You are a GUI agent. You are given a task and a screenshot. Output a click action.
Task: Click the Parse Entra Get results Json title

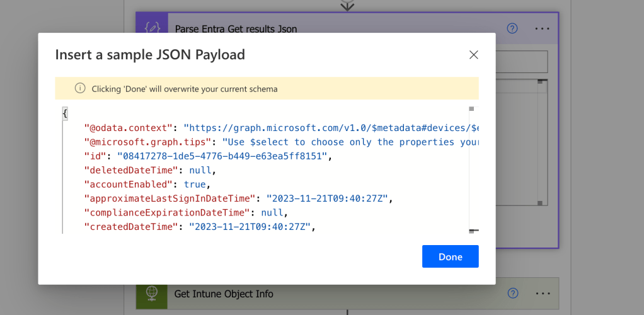coord(235,29)
